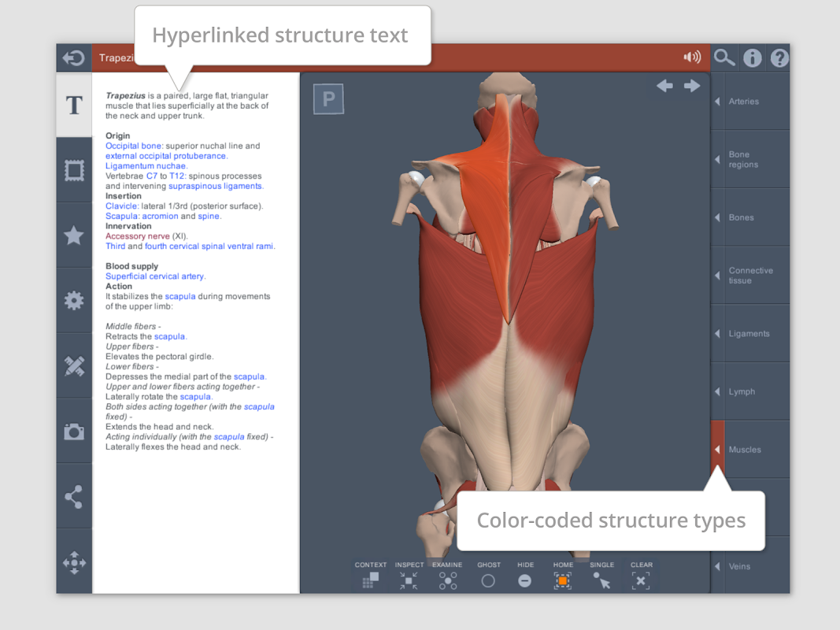
Task: Expand the Muscles category
Action: coord(750,450)
